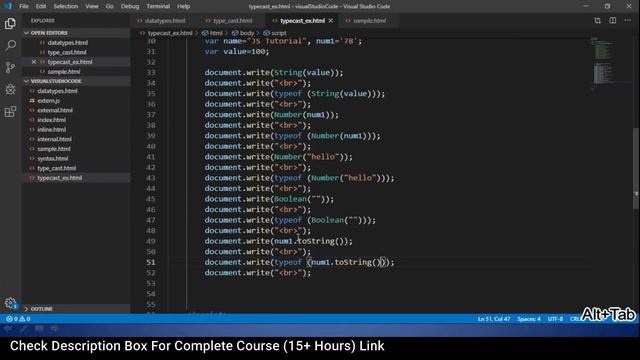The height and width of the screenshot is (360, 640).
Task: Open the Source Control view
Action: coord(10,67)
